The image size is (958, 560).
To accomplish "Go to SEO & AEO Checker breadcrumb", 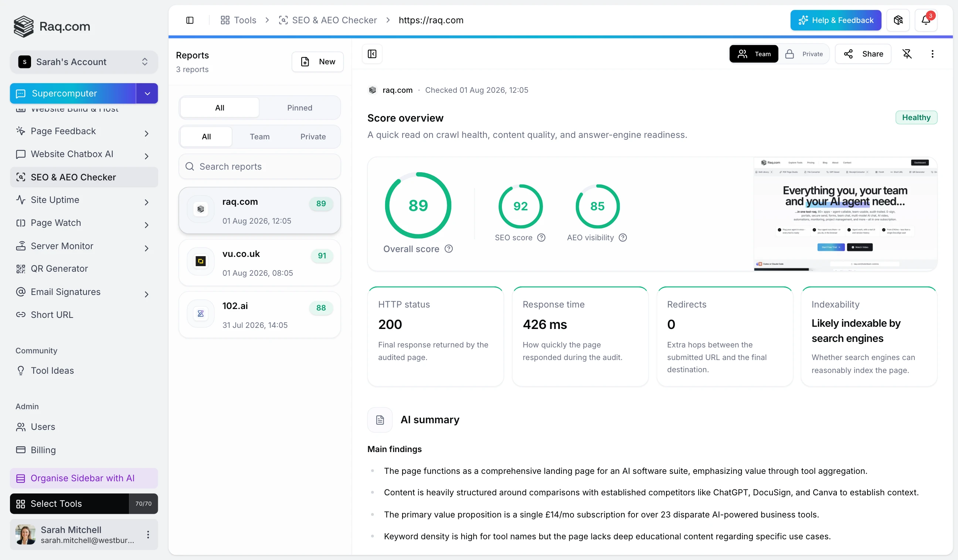I will [x=328, y=20].
